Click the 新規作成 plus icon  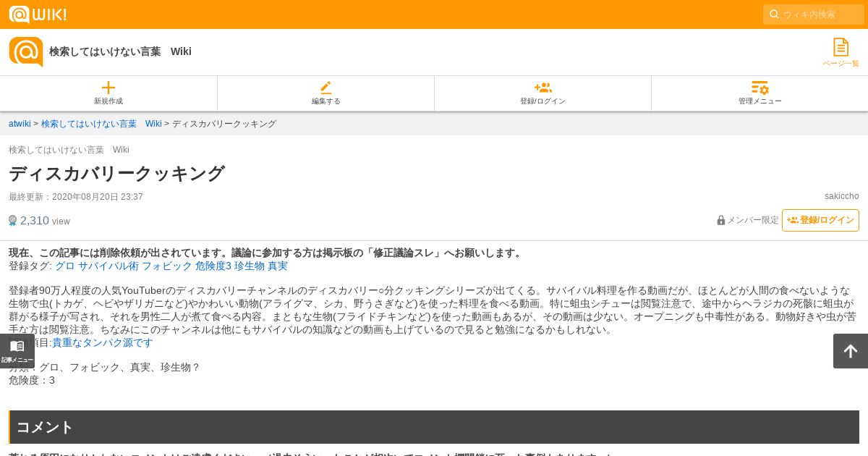tap(109, 88)
